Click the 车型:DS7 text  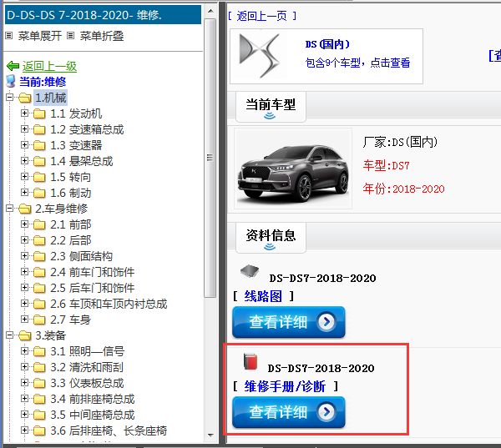coord(387,166)
